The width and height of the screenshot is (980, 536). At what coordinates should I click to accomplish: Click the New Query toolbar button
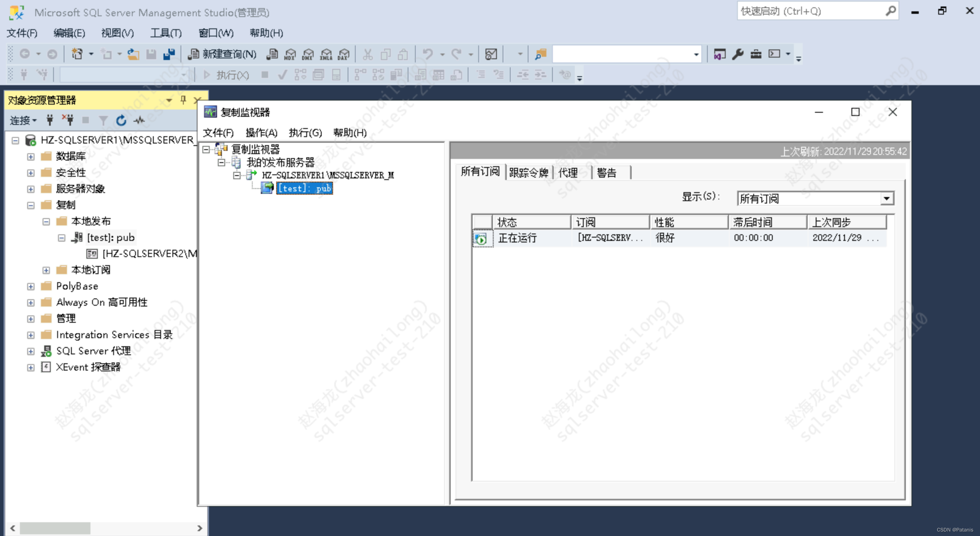click(x=222, y=54)
